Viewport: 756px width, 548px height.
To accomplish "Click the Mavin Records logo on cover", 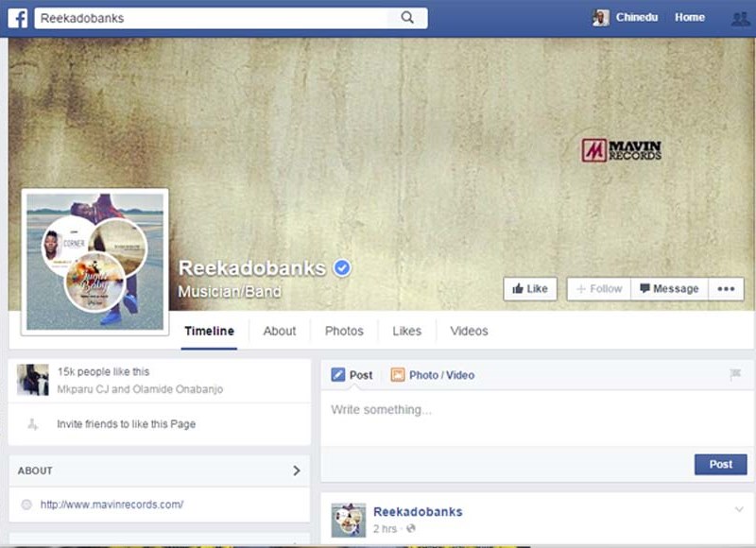I will [621, 150].
